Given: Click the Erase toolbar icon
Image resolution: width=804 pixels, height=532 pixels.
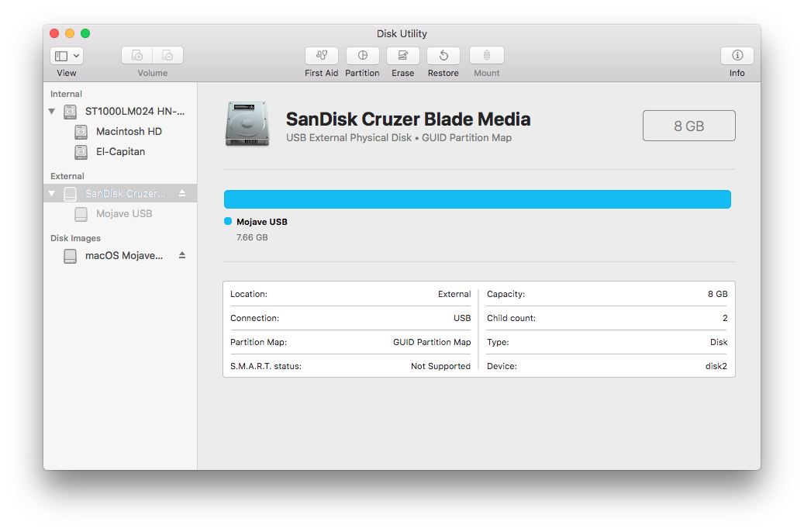Looking at the screenshot, I should click(403, 55).
